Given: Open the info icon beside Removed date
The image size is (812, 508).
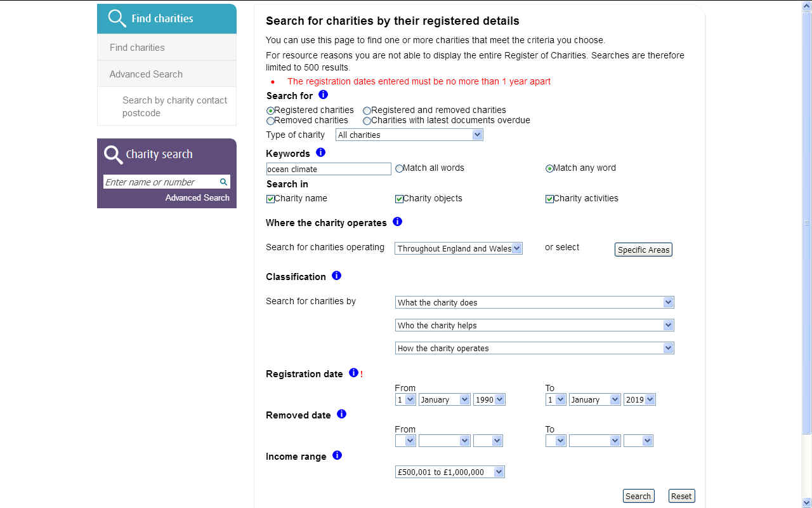Looking at the screenshot, I should pyautogui.click(x=341, y=414).
